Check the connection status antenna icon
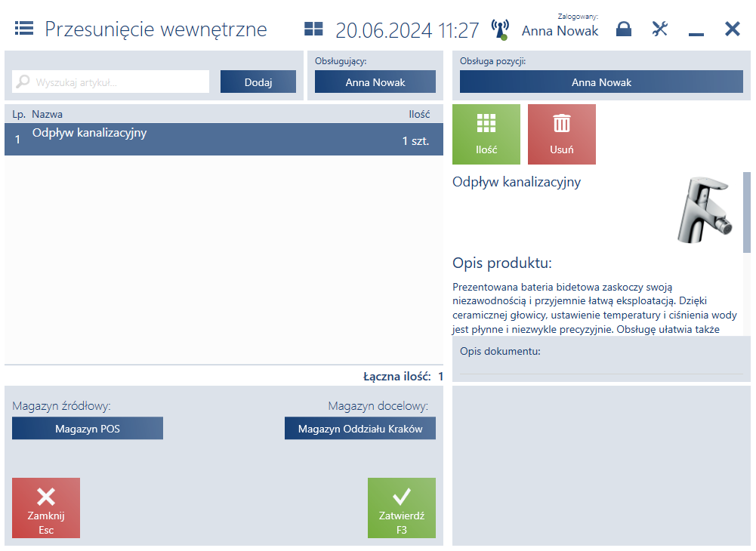 pyautogui.click(x=500, y=29)
